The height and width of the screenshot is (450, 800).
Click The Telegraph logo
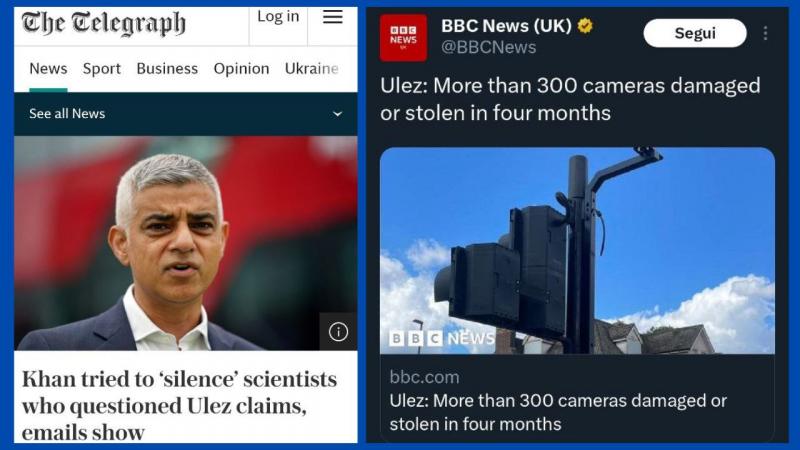tap(104, 23)
